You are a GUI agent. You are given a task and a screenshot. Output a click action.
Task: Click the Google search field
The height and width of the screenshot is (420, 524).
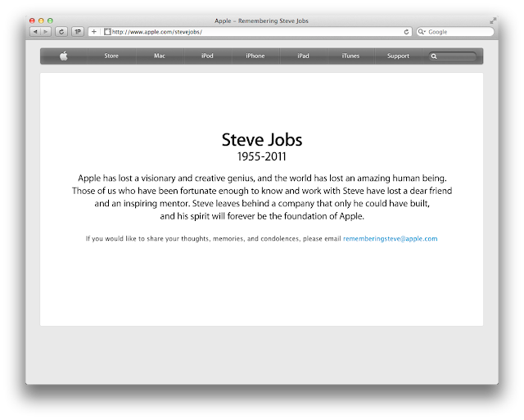455,32
